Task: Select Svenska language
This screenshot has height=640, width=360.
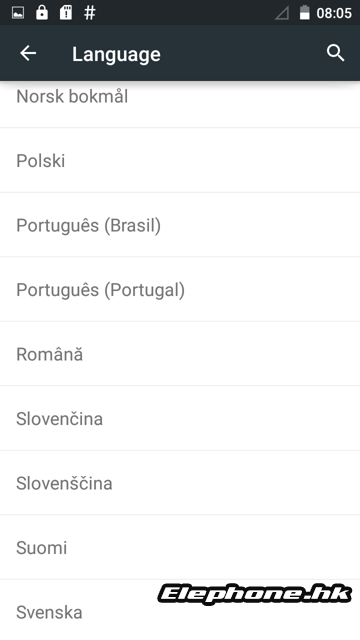Action: click(x=180, y=610)
